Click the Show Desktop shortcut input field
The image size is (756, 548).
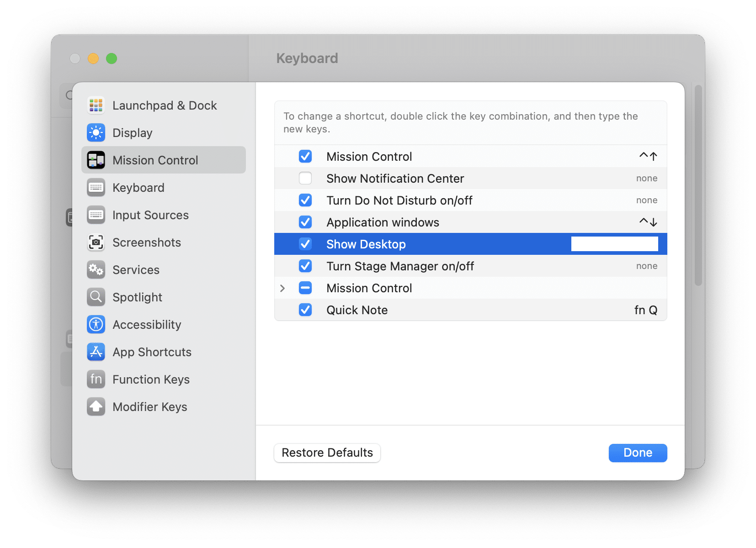614,244
